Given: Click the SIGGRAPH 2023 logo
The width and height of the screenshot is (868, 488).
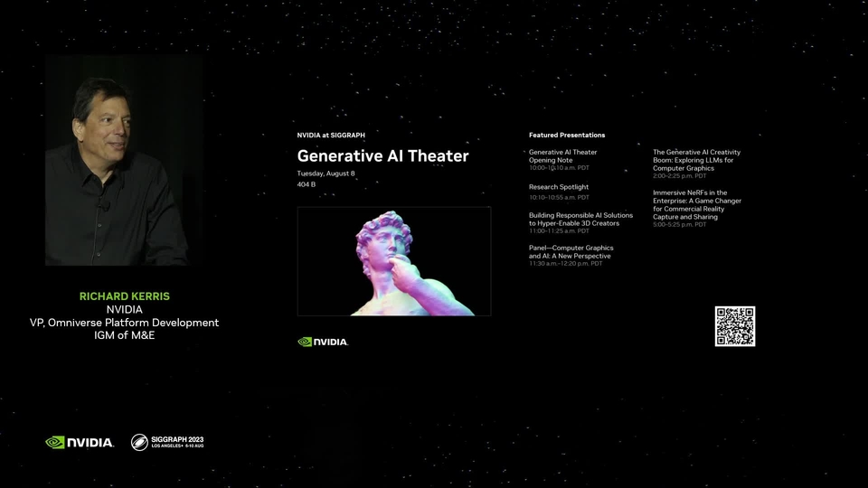Looking at the screenshot, I should pos(167,442).
